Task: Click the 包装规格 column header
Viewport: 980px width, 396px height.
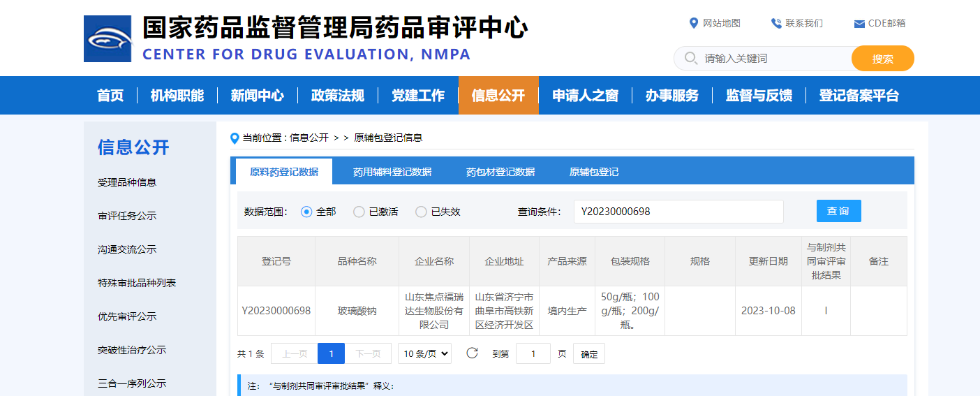Action: click(630, 261)
